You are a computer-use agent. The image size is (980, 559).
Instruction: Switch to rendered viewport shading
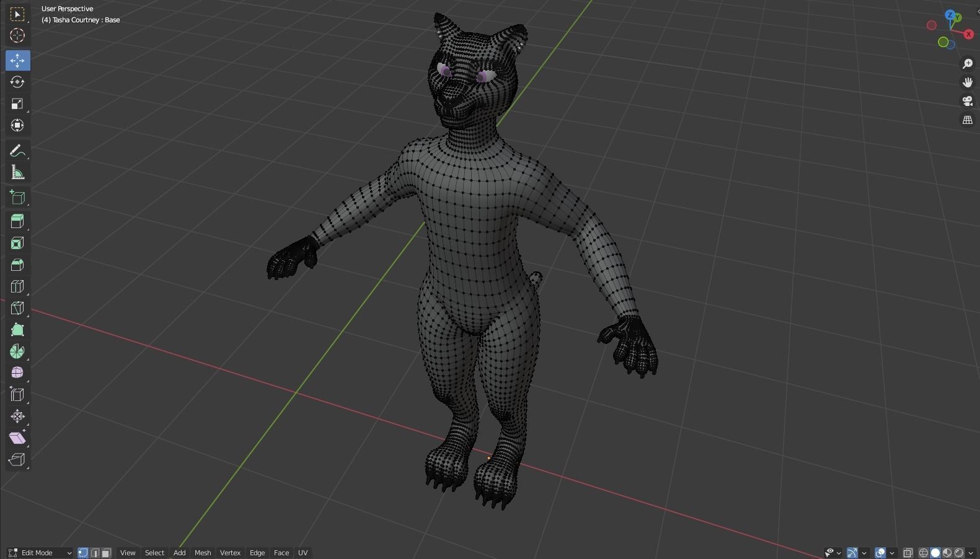click(x=959, y=553)
